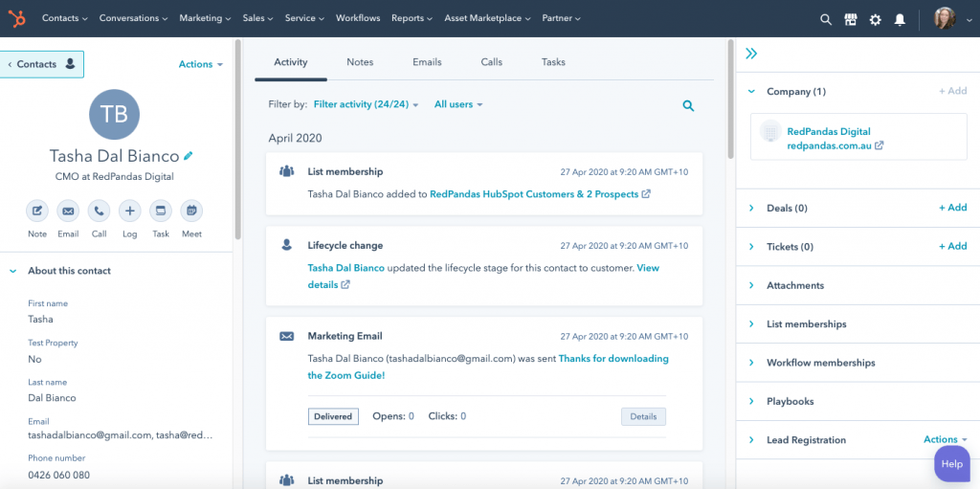The image size is (980, 489).
Task: Switch to the Notes tab
Action: (360, 62)
